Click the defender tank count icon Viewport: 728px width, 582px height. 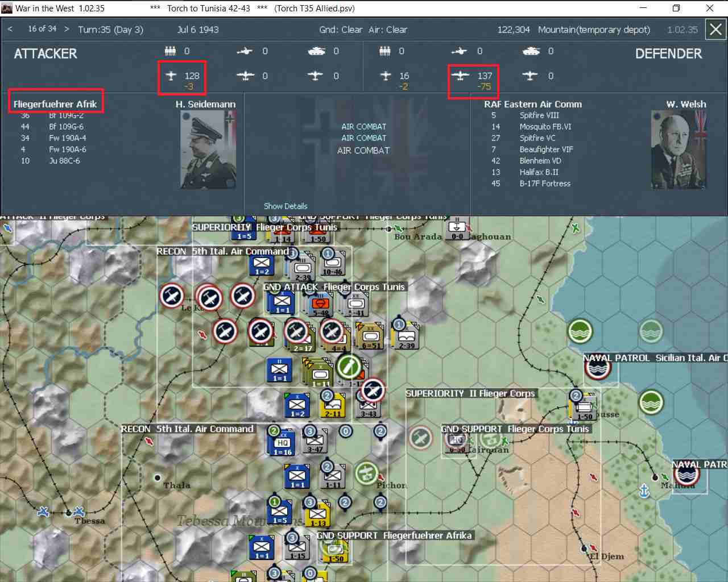tap(531, 51)
